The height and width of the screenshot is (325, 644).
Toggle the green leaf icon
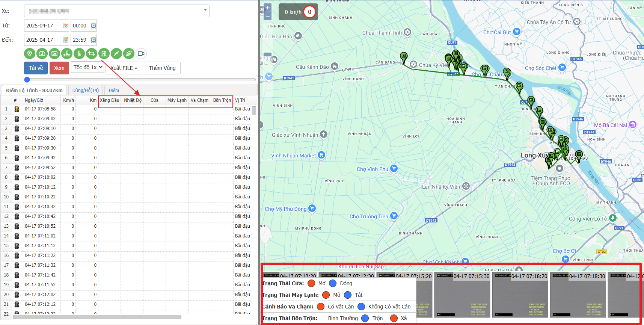pyautogui.click(x=128, y=54)
